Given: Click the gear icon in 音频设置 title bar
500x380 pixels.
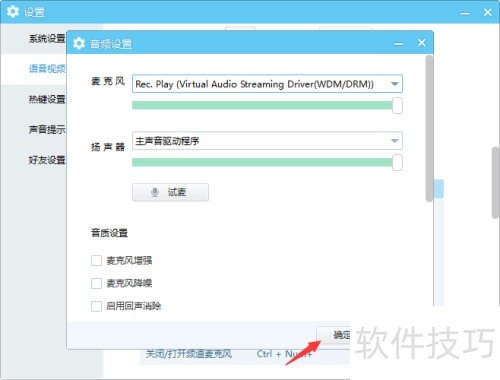Looking at the screenshot, I should pos(79,43).
